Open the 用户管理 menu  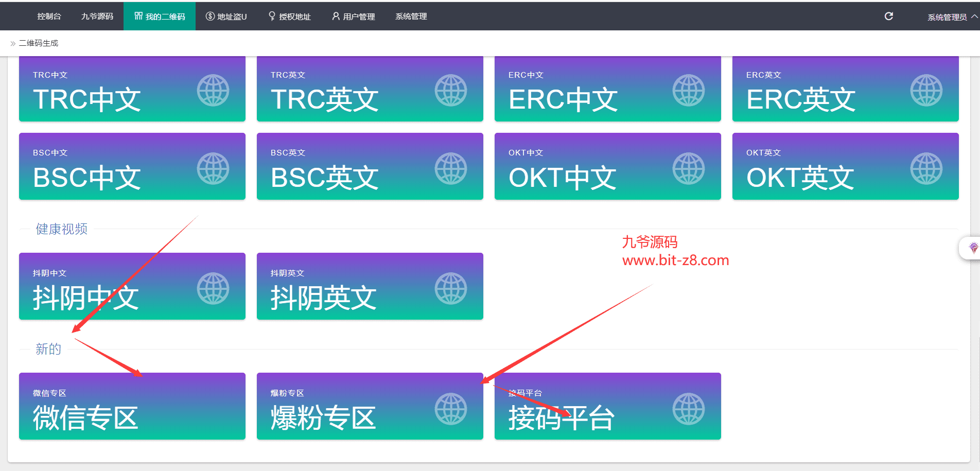click(x=354, y=16)
